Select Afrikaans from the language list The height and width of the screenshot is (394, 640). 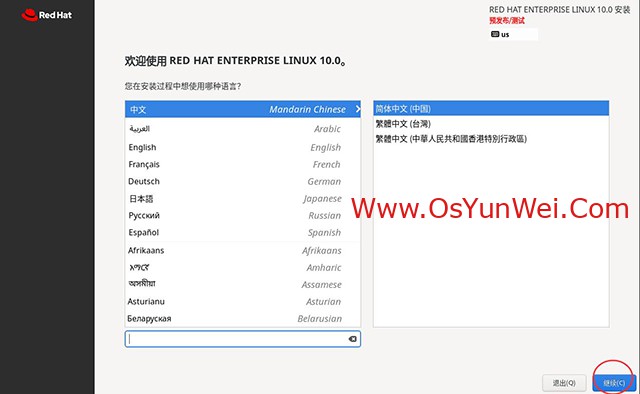pyautogui.click(x=243, y=251)
